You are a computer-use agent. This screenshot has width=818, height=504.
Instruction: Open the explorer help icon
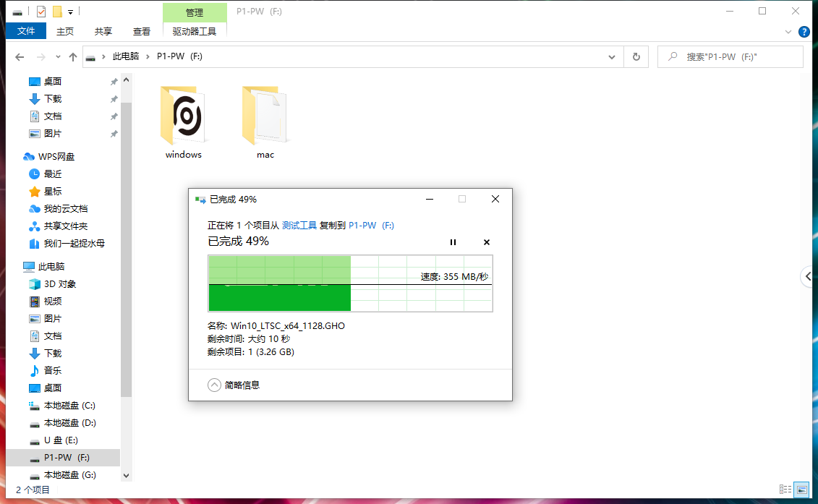click(x=804, y=32)
